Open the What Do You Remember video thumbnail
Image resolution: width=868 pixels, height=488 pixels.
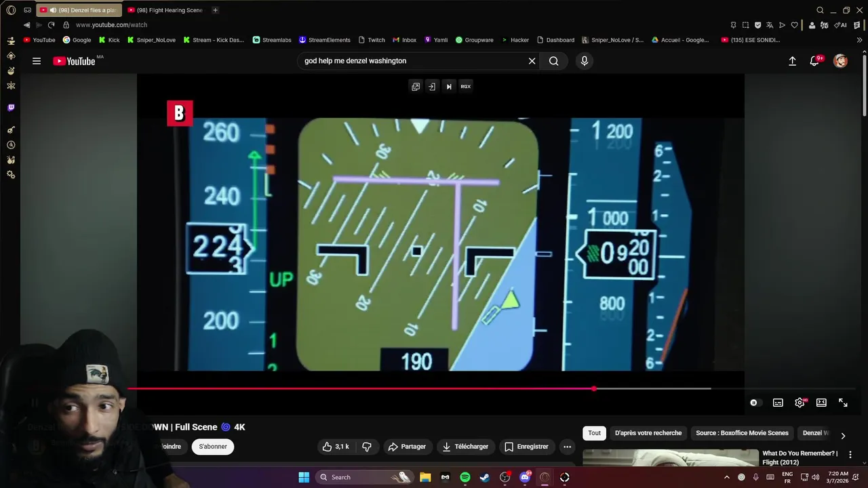point(670,458)
